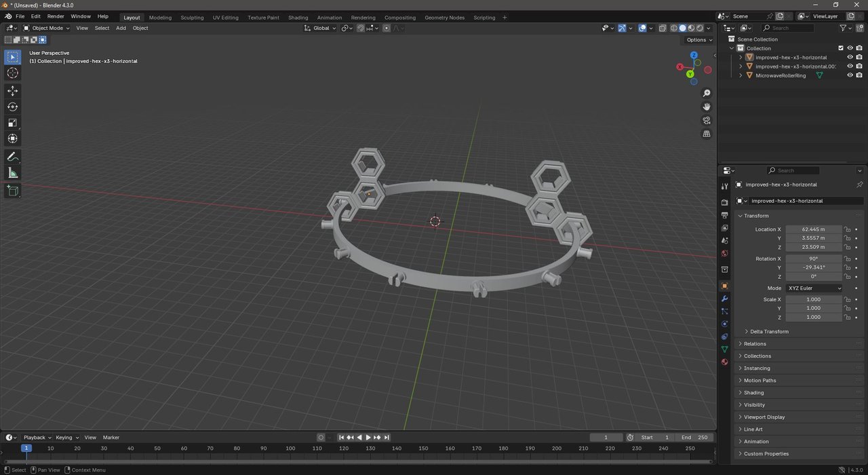This screenshot has width=868, height=475.
Task: Open the Material properties tab
Action: (x=724, y=362)
